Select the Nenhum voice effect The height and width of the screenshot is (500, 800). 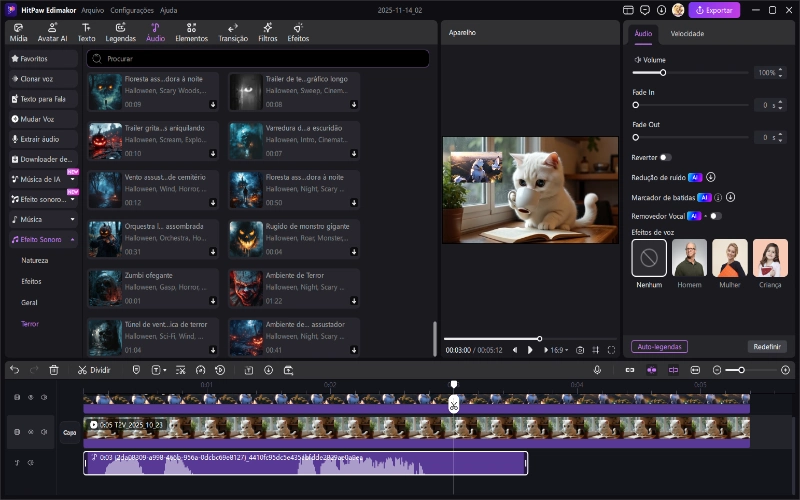coord(649,258)
